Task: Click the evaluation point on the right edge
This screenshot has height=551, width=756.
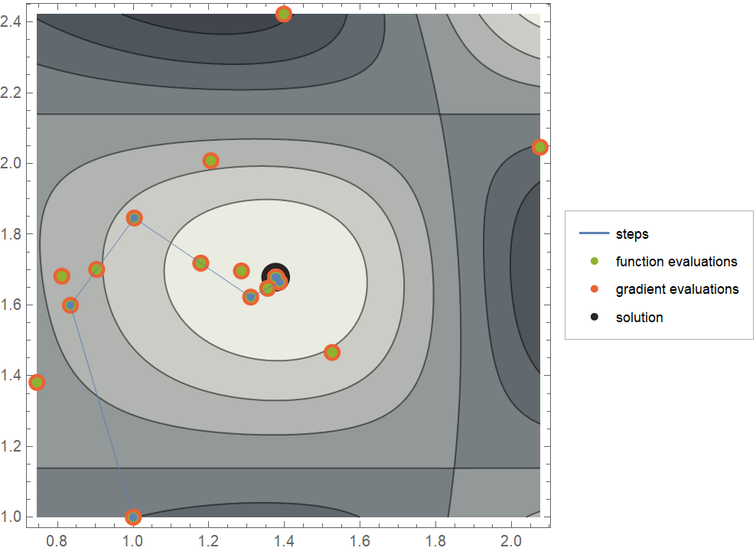Action: 539,147
